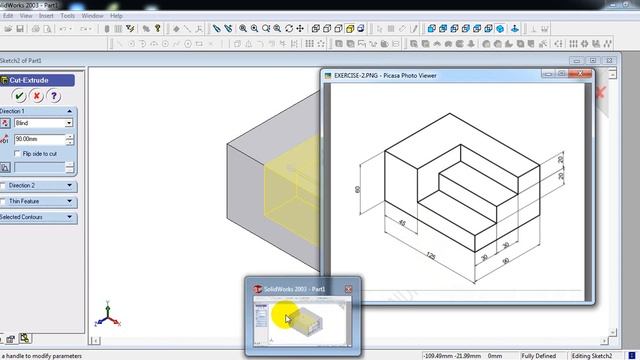Open the Edit menu
This screenshot has width=640, height=360.
pyautogui.click(x=8, y=16)
